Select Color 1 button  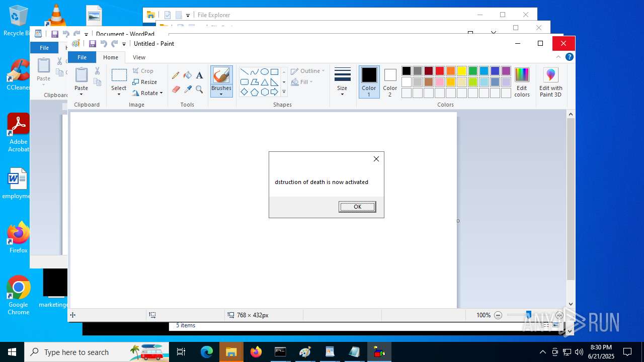[369, 82]
